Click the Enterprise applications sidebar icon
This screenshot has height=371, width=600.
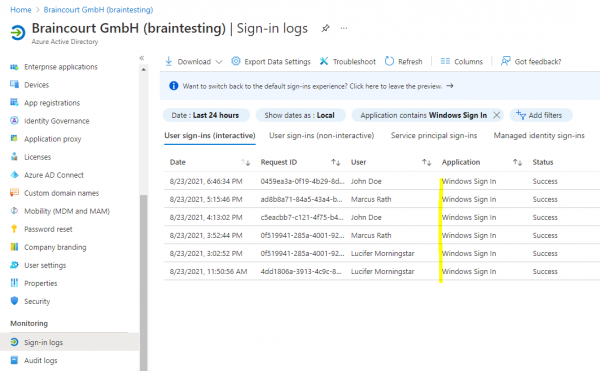click(14, 67)
